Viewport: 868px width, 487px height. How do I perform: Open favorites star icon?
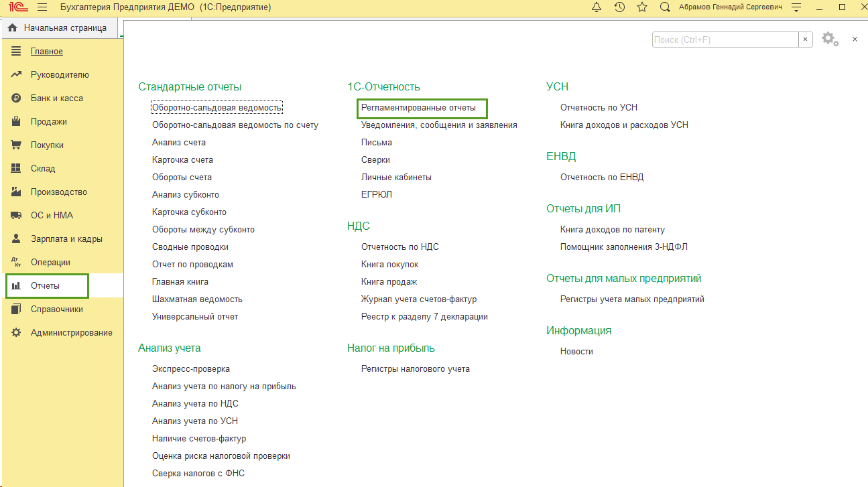click(x=642, y=7)
